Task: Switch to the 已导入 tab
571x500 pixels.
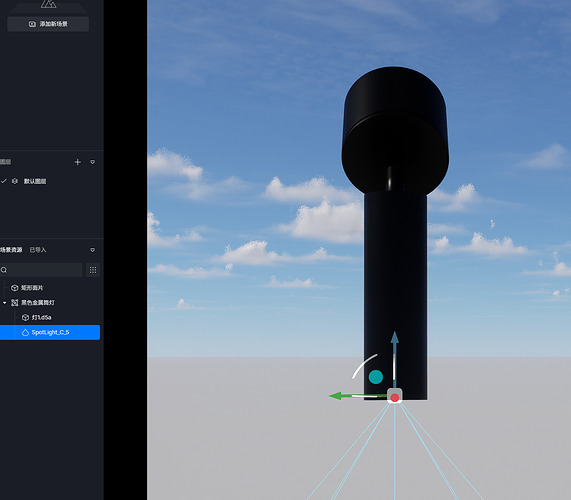Action: (x=38, y=250)
